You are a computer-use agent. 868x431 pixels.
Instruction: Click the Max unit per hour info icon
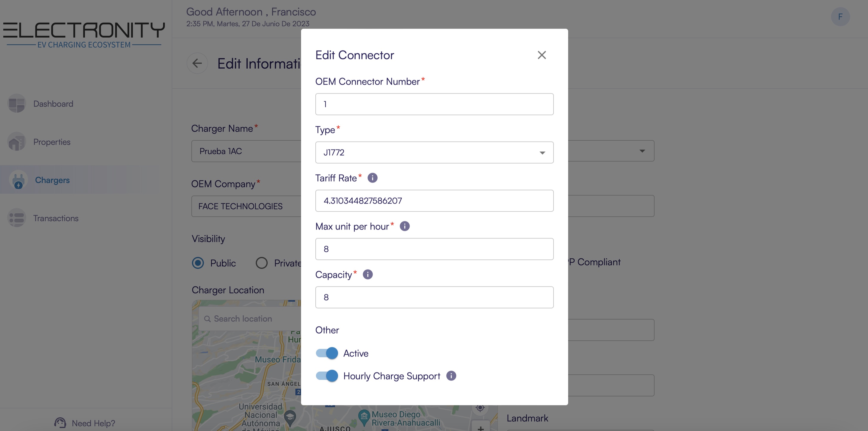[404, 226]
